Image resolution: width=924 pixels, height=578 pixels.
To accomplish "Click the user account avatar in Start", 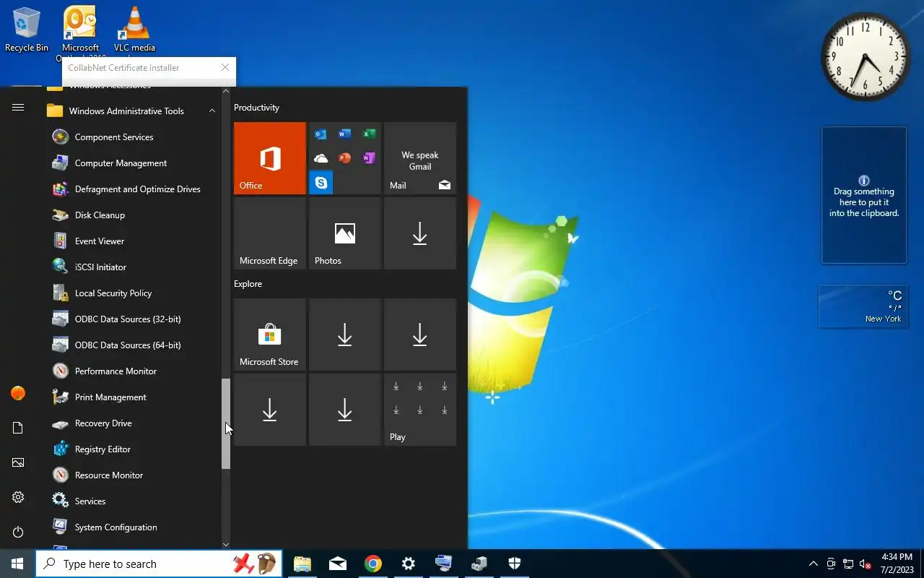I will coord(18,393).
